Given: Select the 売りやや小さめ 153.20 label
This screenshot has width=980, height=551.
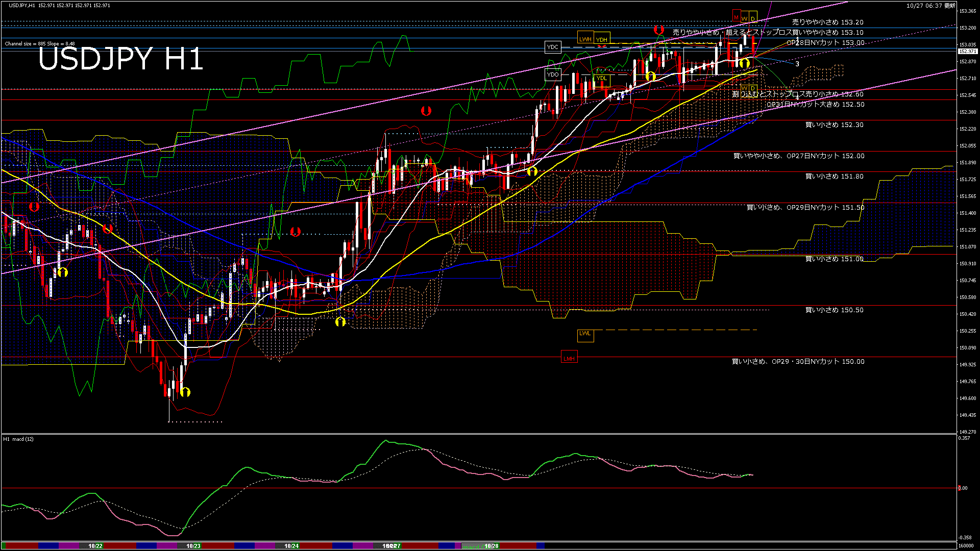Looking at the screenshot, I should (x=827, y=22).
